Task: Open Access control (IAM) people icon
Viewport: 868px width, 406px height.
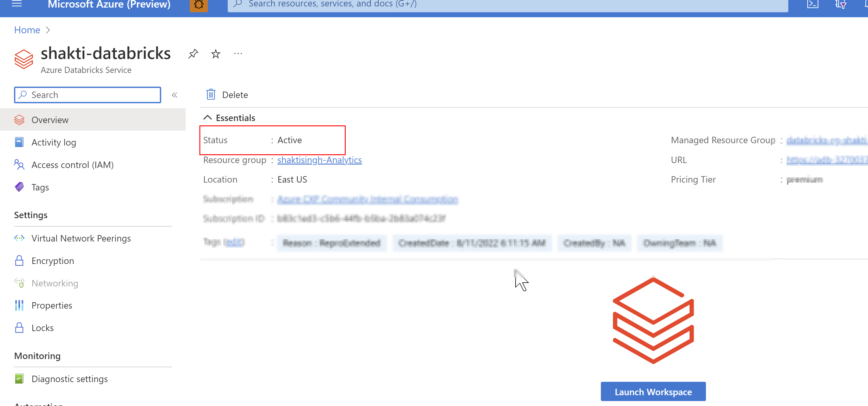Action: (x=19, y=164)
